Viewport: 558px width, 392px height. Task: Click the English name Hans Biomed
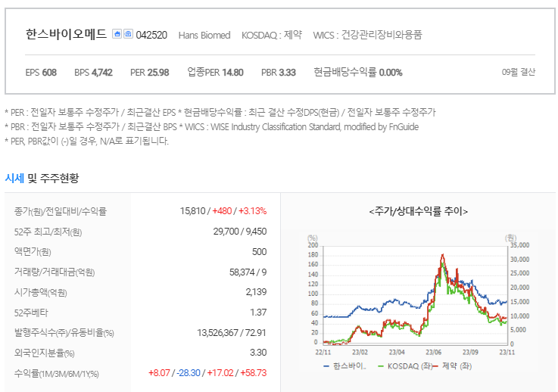pos(204,36)
